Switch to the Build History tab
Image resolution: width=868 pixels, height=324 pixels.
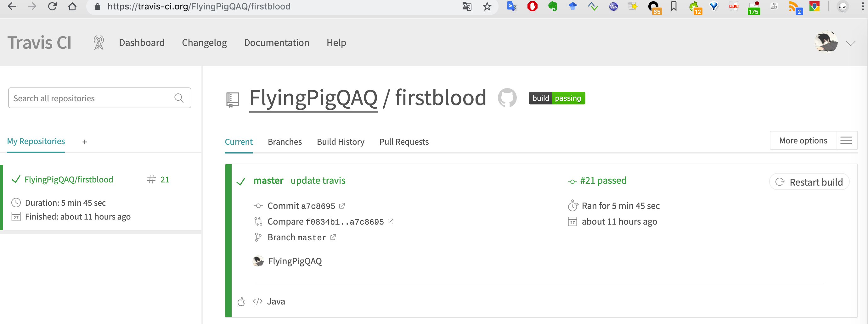point(340,142)
